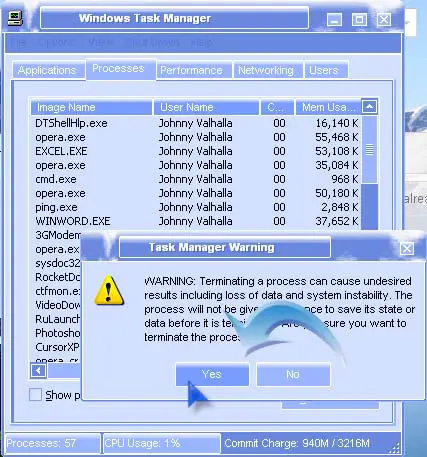The image size is (427, 457).
Task: Close the Task Manager Warning dialog
Action: pos(407,249)
